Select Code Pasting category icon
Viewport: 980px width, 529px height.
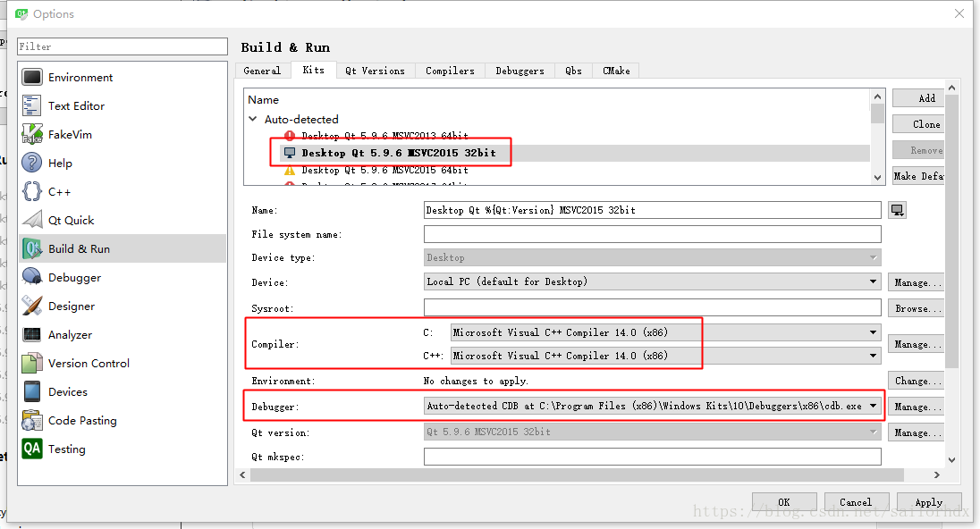coord(32,420)
